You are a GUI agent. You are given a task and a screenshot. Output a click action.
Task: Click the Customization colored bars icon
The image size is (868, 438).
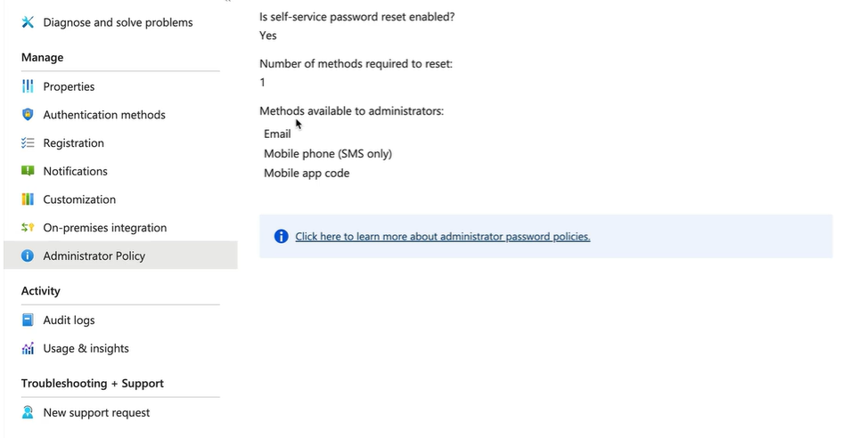28,199
